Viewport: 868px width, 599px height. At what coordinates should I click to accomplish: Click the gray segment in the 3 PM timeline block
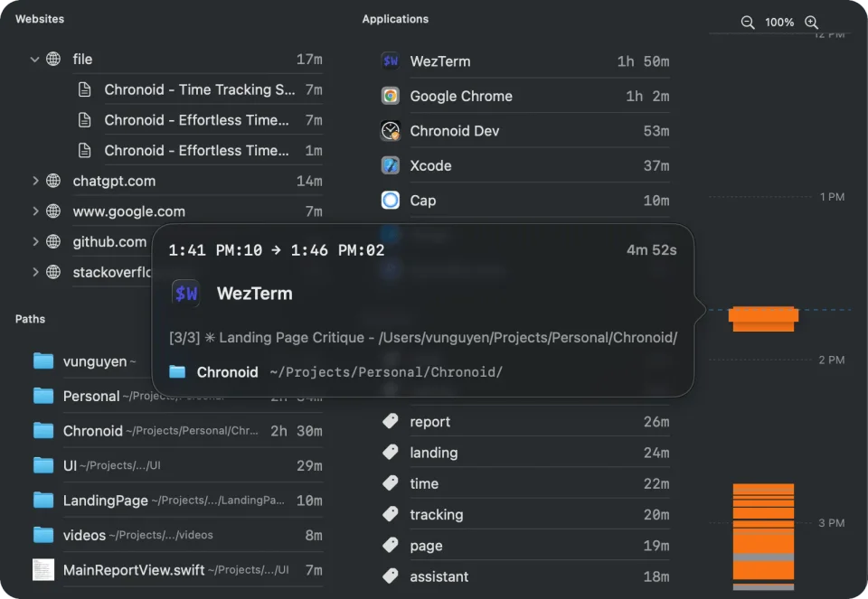tap(763, 557)
